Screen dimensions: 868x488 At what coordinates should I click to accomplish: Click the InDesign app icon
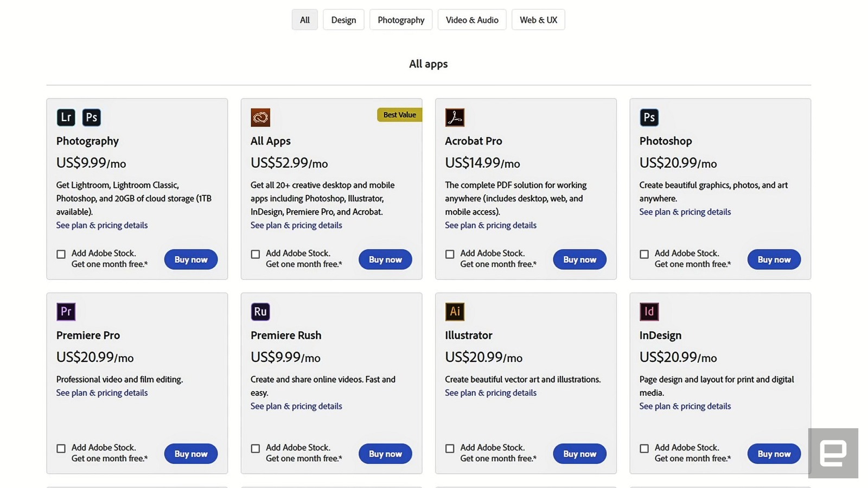point(649,312)
